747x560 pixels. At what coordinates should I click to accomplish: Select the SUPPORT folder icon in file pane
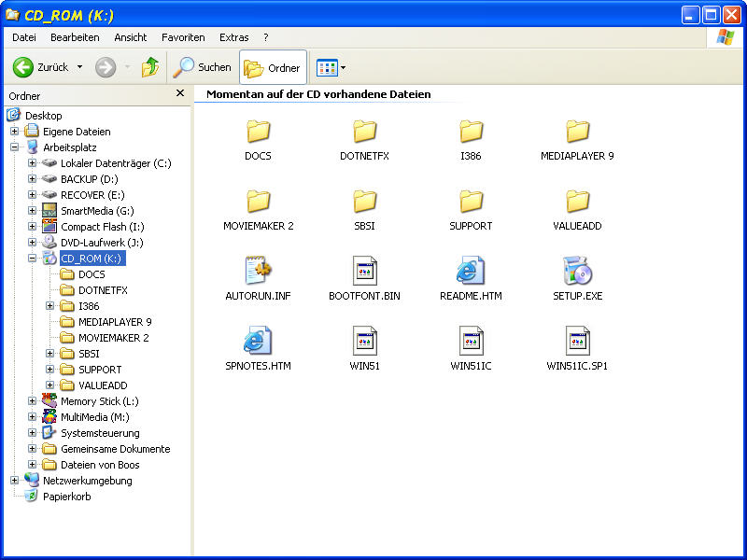(x=471, y=202)
